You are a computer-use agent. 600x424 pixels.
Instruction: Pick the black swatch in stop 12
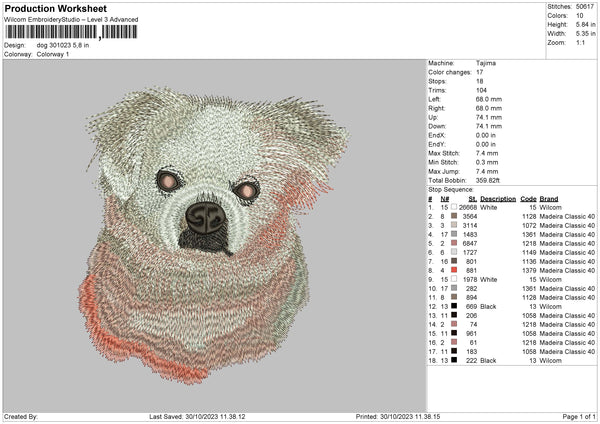point(453,306)
